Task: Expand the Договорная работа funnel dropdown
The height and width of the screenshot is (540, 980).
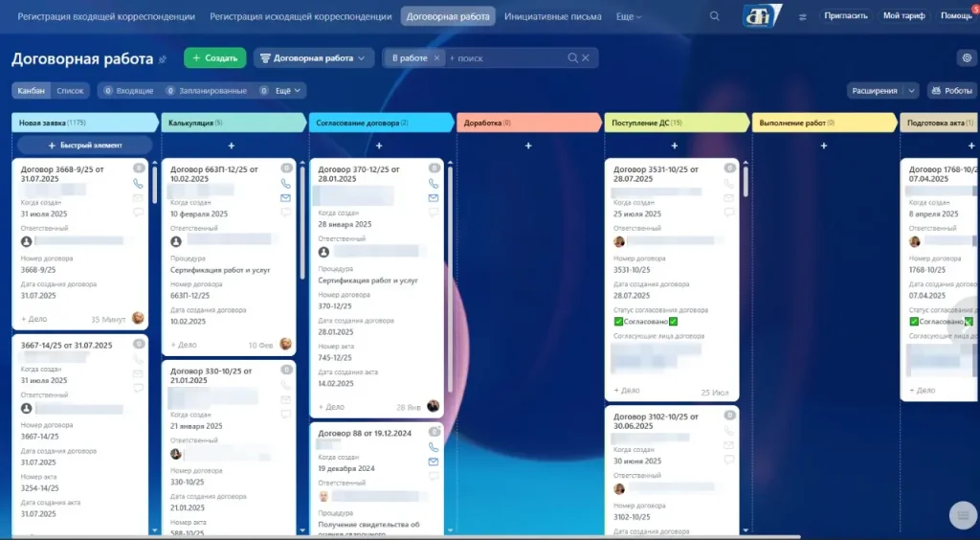Action: [313, 58]
